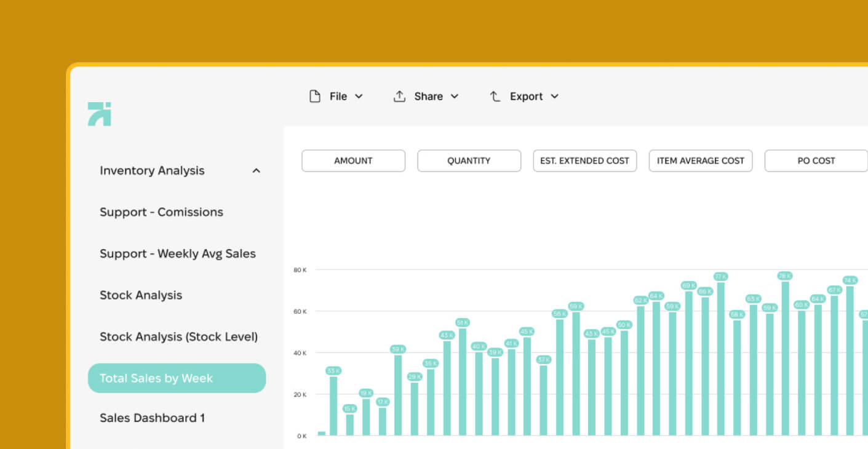Open Stock Analysis (Stock Level) report
Viewport: 868px width, 449px height.
(x=178, y=336)
